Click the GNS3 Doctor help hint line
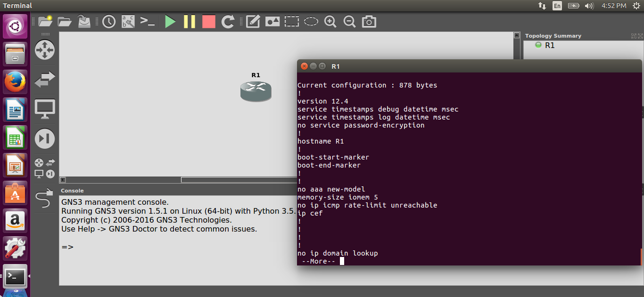Viewport: 644px width, 297px height. coord(159,229)
